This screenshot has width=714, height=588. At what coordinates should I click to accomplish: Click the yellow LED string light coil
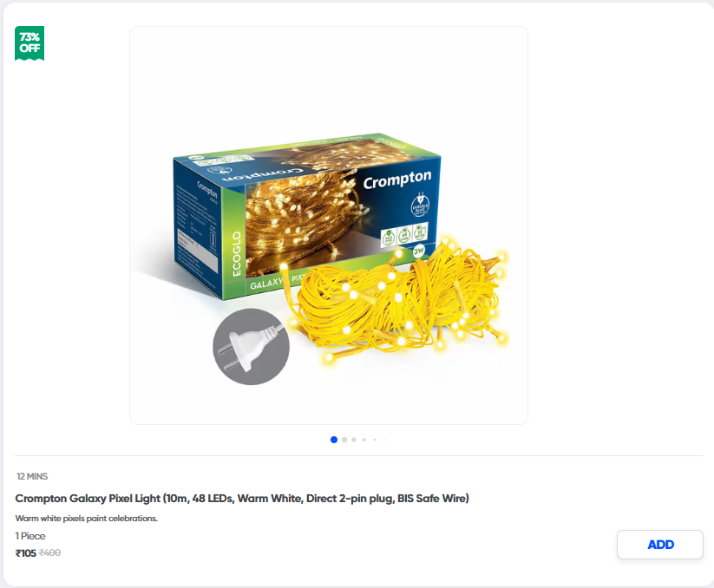click(x=395, y=302)
